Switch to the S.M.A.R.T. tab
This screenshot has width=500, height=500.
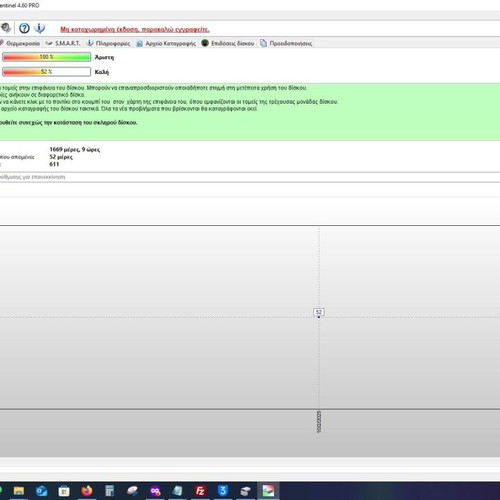coord(63,43)
